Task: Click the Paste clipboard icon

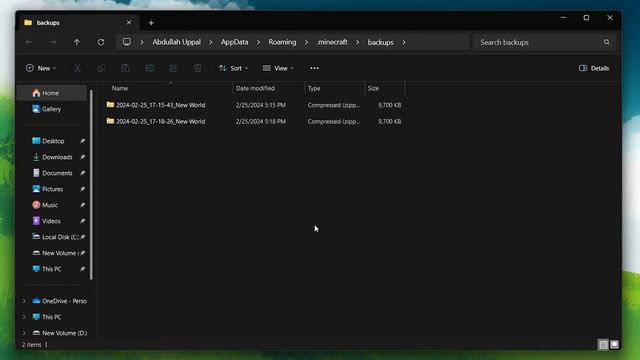Action: click(125, 68)
